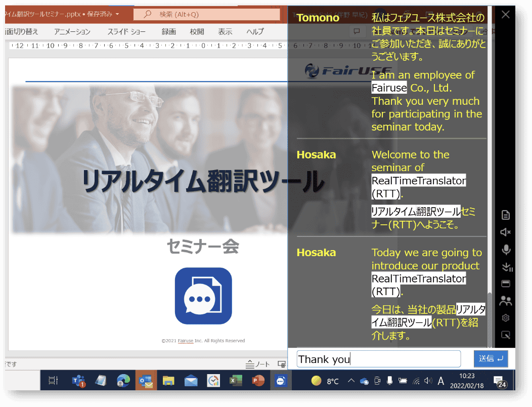Screen dimensions: 532x407
Task: Open the notepad app icon on the taskbar
Action: [101, 381]
